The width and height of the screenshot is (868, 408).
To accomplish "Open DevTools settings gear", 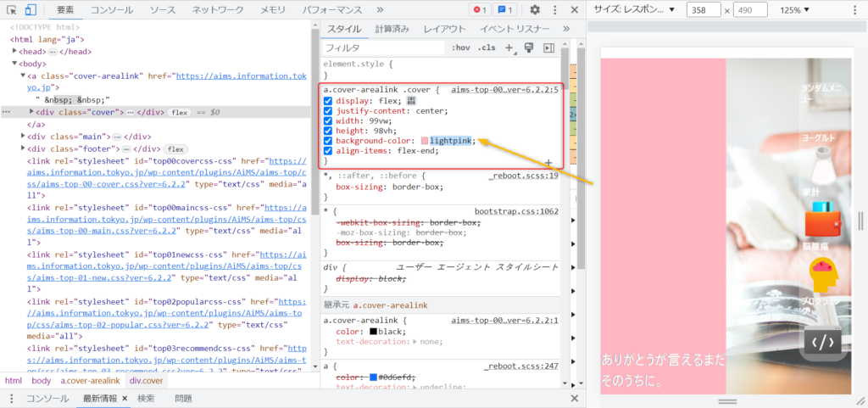I will pos(535,10).
